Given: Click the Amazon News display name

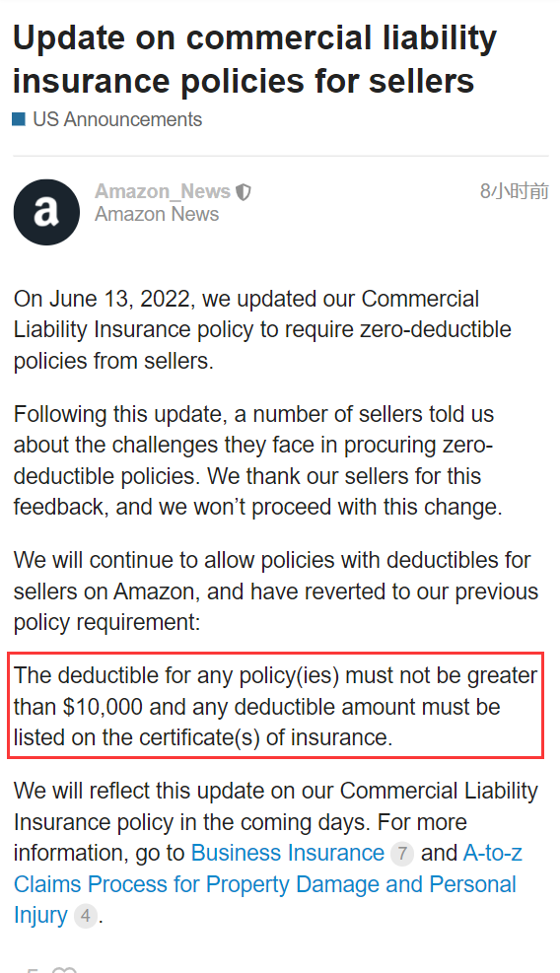Looking at the screenshot, I should tap(157, 214).
